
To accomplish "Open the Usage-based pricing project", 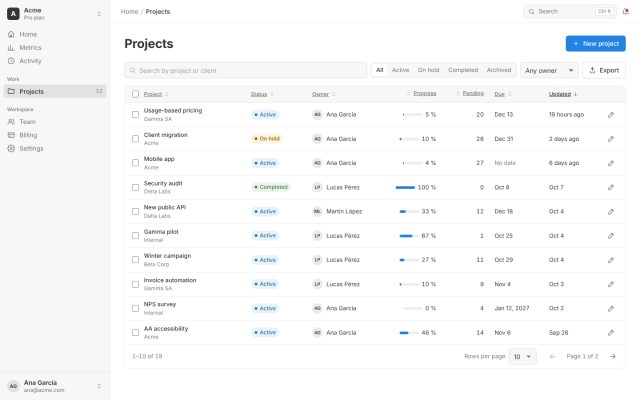I will click(x=173, y=110).
